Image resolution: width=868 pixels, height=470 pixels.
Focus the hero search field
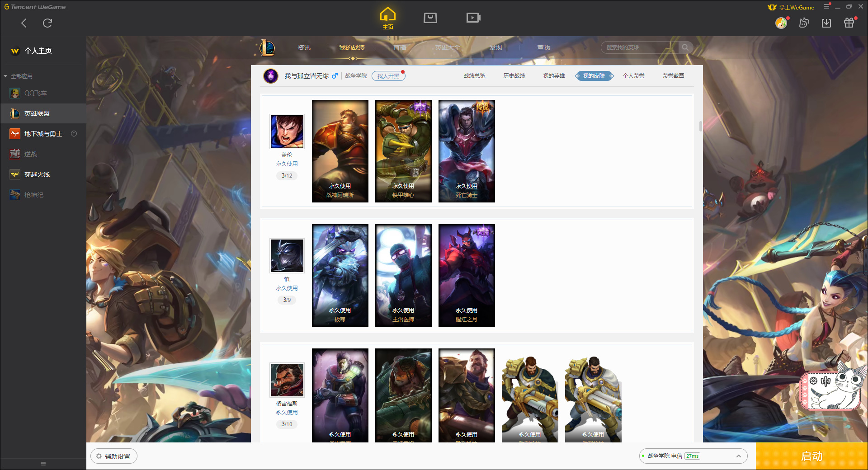click(x=640, y=47)
